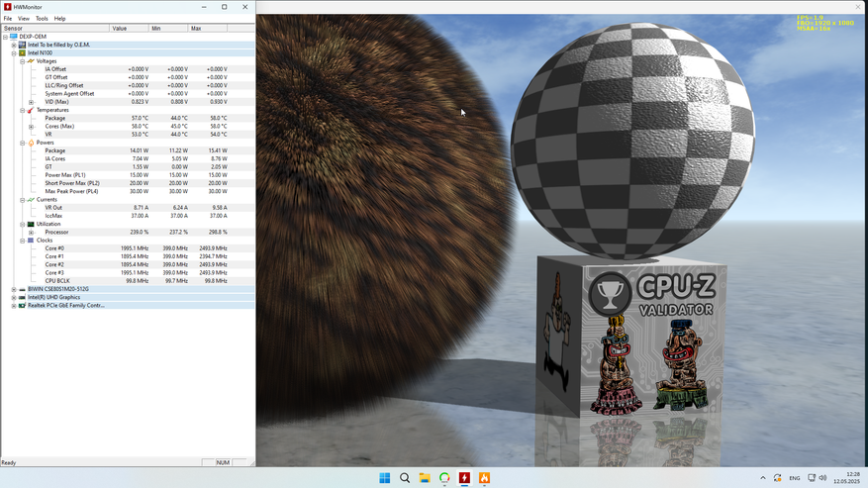
Task: Open the View menu
Action: 23,18
